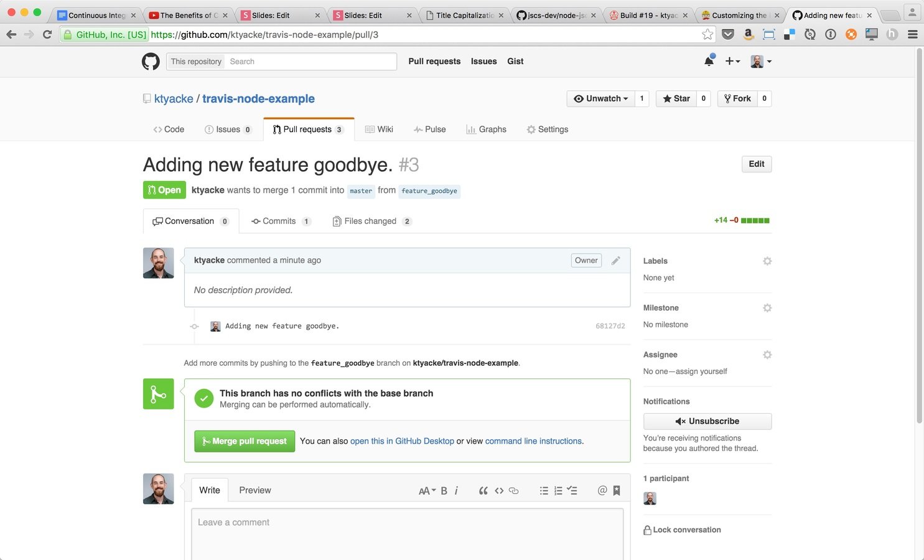Click the GitHub octocat logo
This screenshot has height=560, width=924.
coord(151,61)
